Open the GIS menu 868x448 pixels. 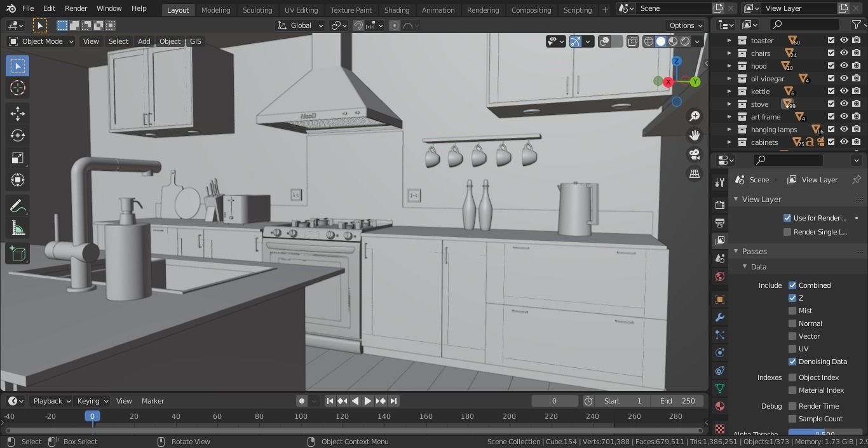point(195,41)
